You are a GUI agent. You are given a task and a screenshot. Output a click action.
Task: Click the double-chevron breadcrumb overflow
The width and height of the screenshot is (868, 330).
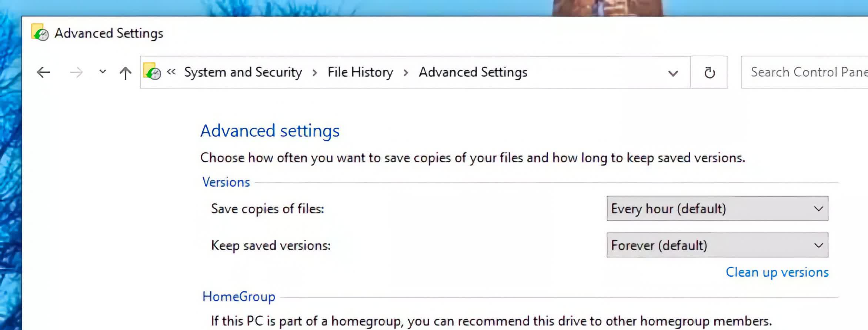(x=171, y=72)
